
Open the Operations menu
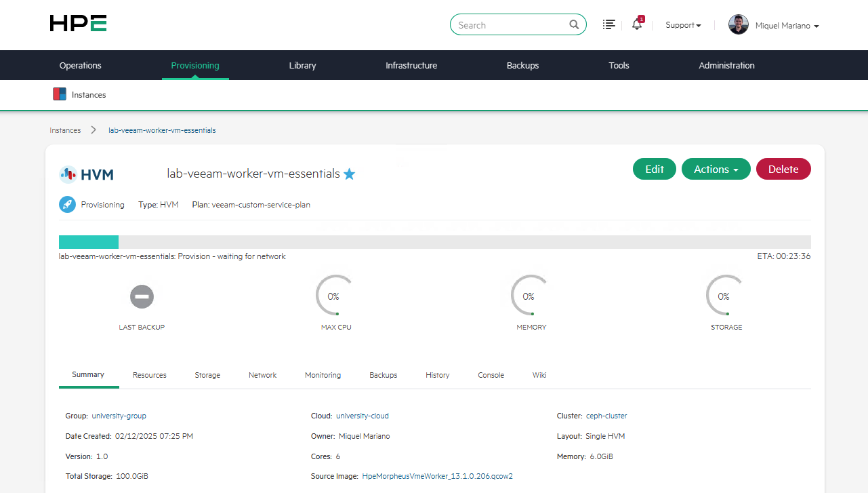81,65
